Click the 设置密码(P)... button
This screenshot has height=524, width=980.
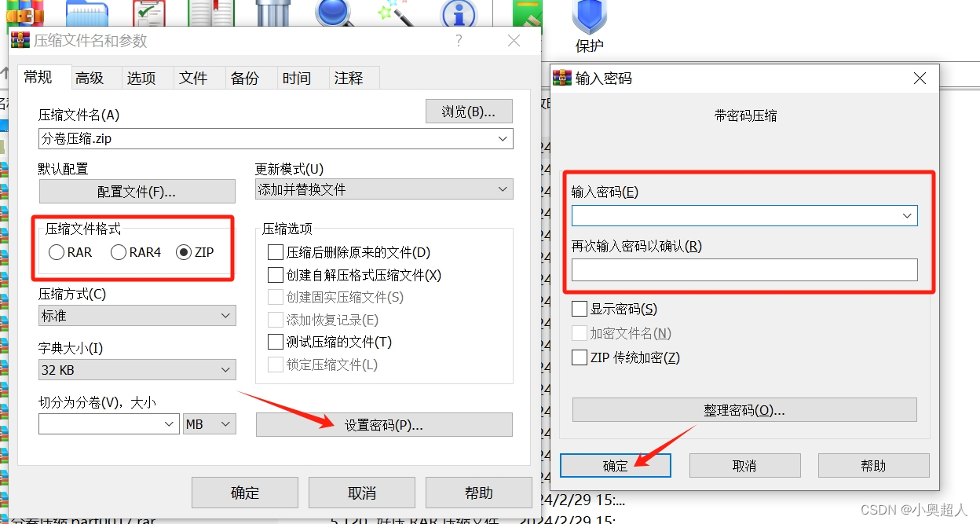pyautogui.click(x=384, y=425)
